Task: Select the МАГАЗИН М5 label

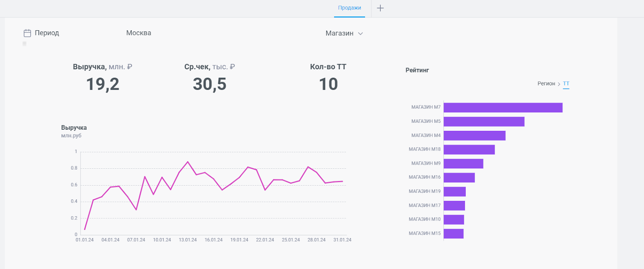Action: (426, 121)
